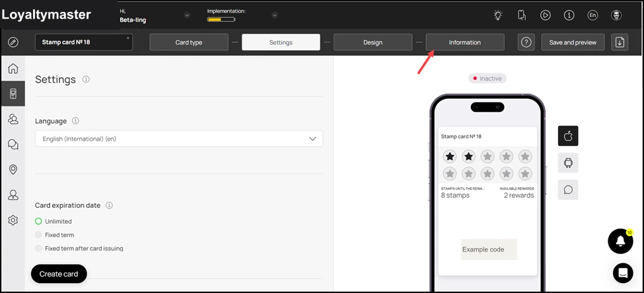The height and width of the screenshot is (293, 644).
Task: Open the user profile avatar
Action: pos(616,15)
